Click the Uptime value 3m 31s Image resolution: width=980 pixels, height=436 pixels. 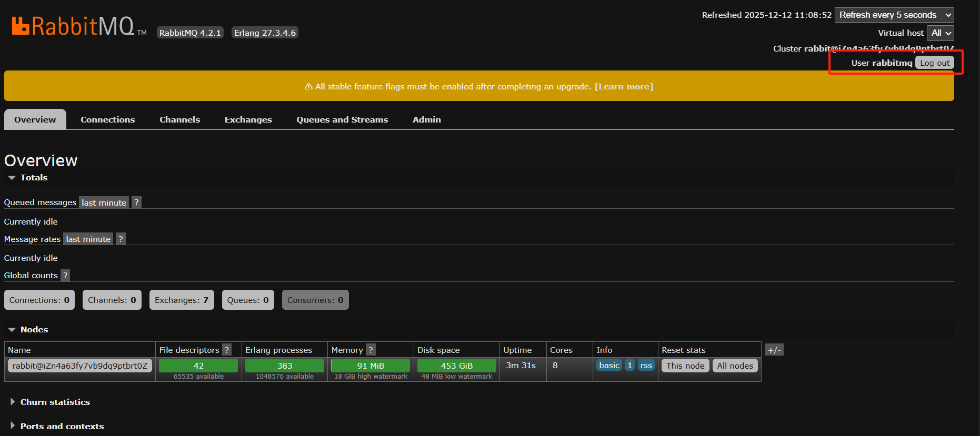(x=521, y=365)
